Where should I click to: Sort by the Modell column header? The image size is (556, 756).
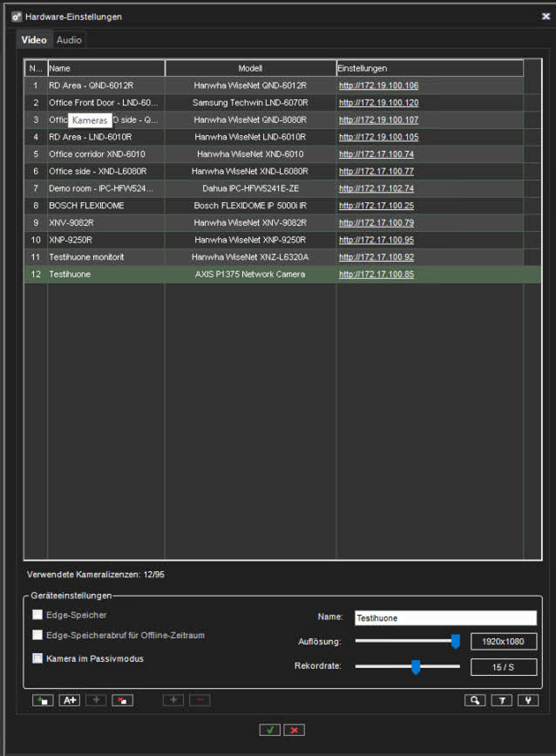coord(250,68)
